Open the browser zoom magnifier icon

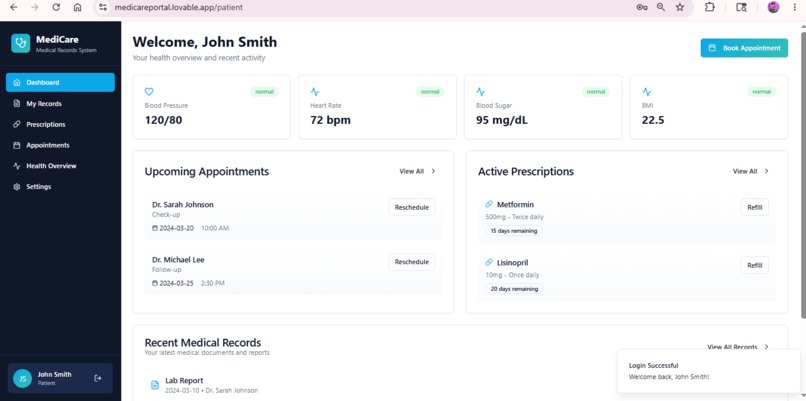pyautogui.click(x=661, y=7)
